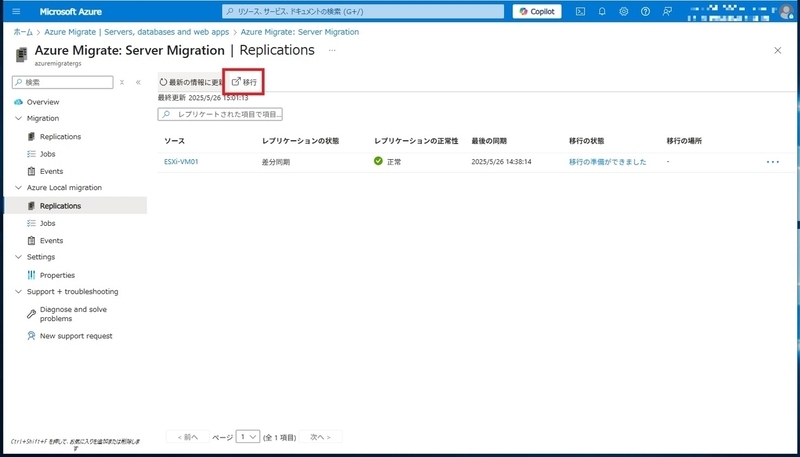Select Replications under Azure Local migration
Viewport: 800px width, 457px height.
(x=75, y=206)
